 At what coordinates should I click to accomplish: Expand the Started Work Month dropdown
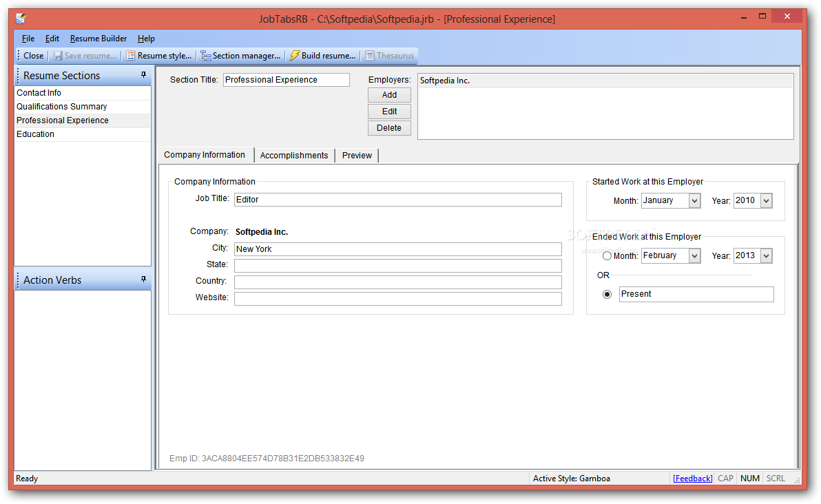[x=694, y=200]
